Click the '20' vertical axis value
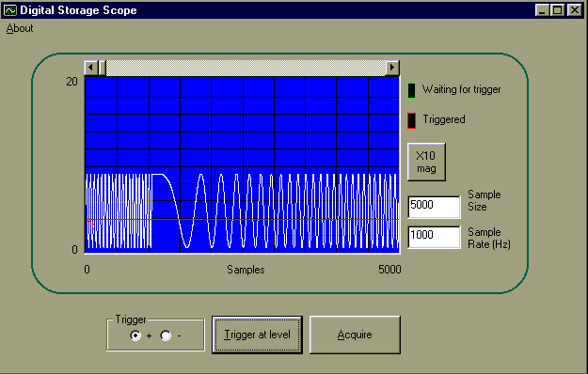Viewport: 588px width, 374px height. pyautogui.click(x=72, y=82)
